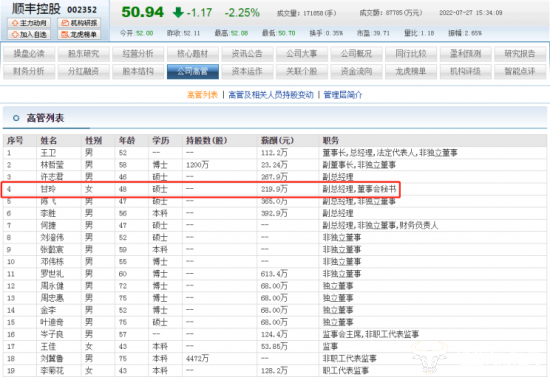Click the 高管列表 link
550x377 pixels.
(202, 95)
